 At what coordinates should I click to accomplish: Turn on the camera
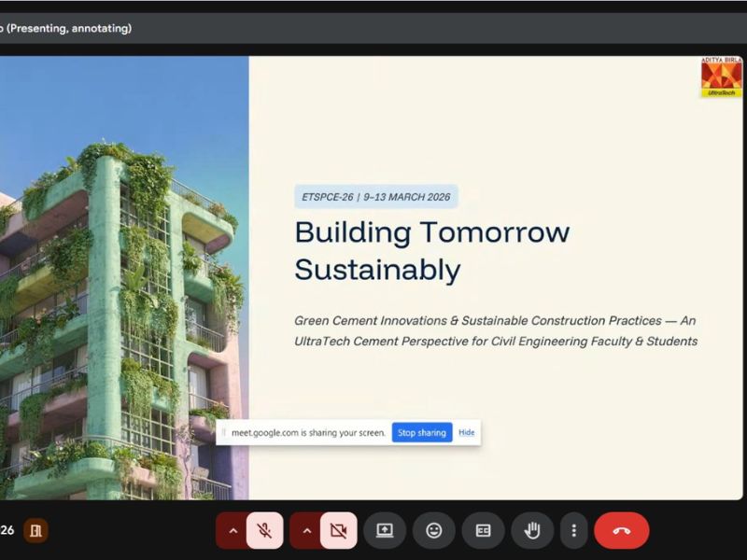click(x=338, y=531)
